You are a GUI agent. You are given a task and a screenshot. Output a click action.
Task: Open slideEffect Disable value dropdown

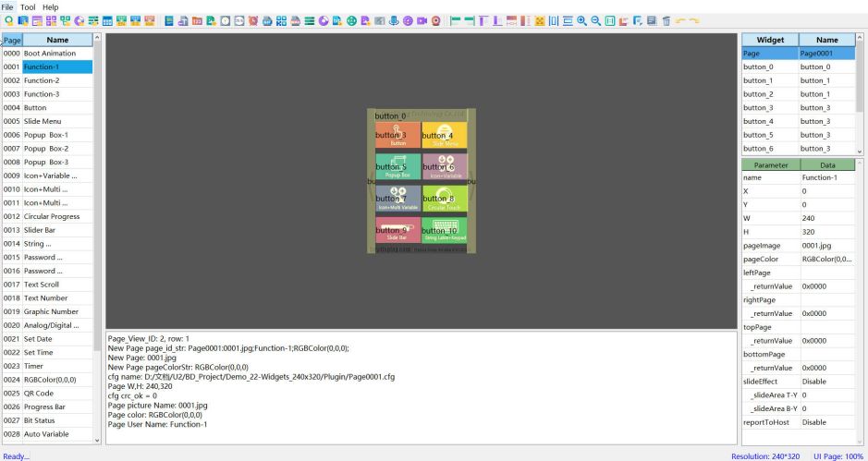[827, 382]
